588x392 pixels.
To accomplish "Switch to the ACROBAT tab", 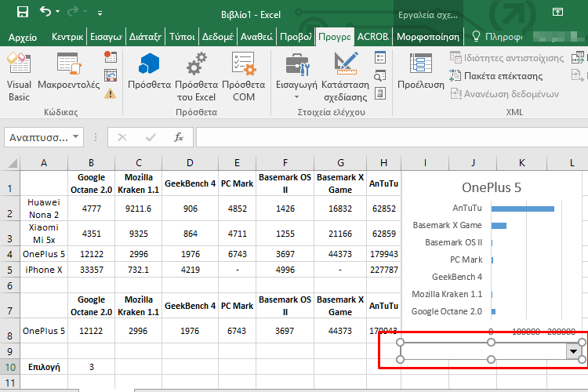I will 372,37.
